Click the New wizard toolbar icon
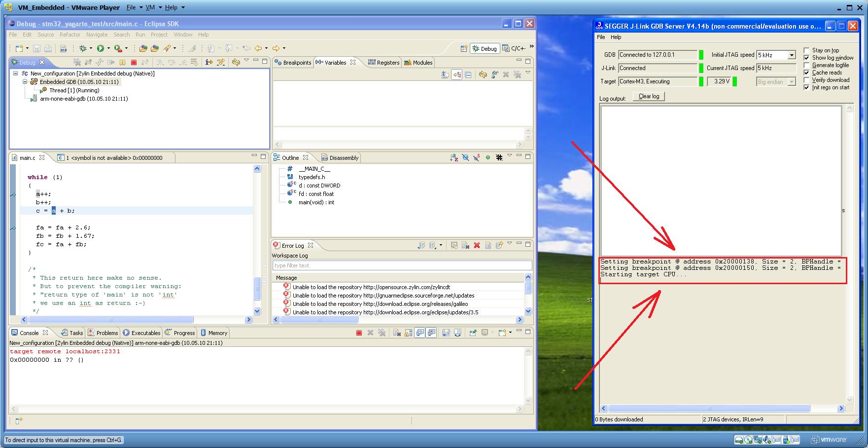Screen dimensions: 868x448 pos(19,48)
